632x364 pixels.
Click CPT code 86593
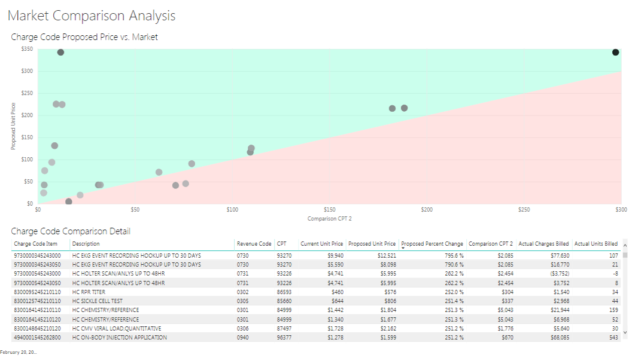click(284, 292)
